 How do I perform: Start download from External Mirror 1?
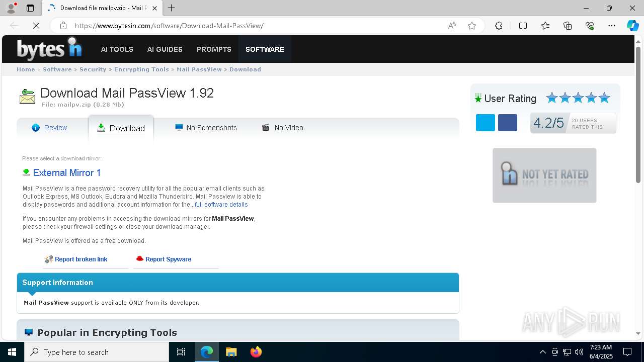click(x=67, y=172)
